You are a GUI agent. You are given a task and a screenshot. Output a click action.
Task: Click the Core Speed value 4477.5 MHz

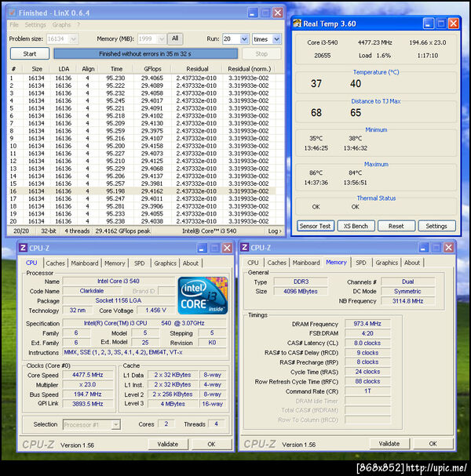click(88, 375)
